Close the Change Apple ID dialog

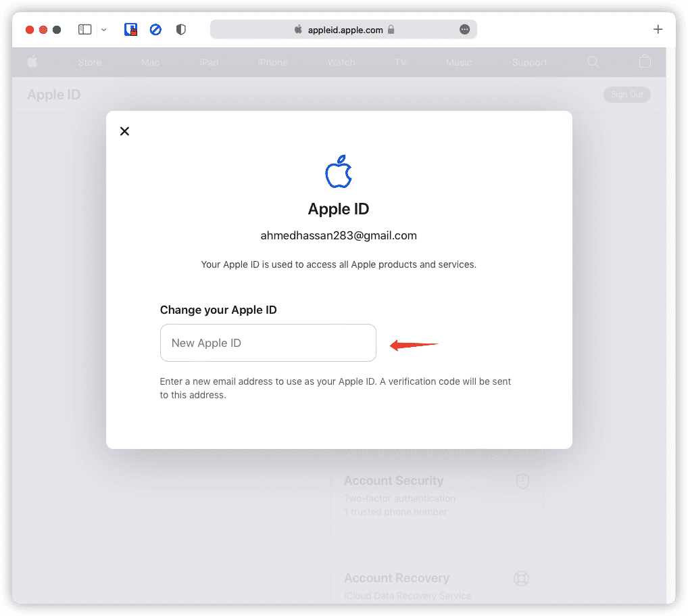click(x=124, y=131)
